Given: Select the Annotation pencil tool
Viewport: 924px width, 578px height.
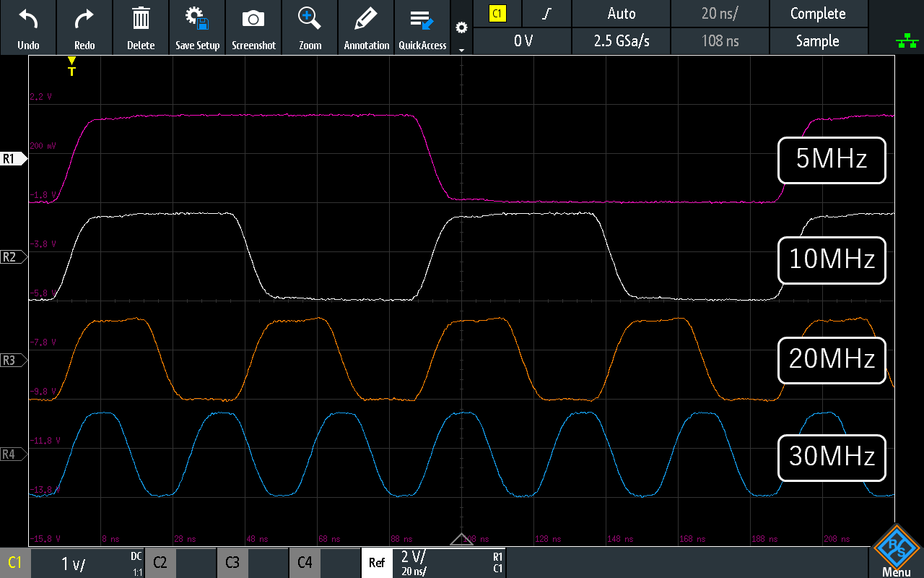Looking at the screenshot, I should (366, 27).
